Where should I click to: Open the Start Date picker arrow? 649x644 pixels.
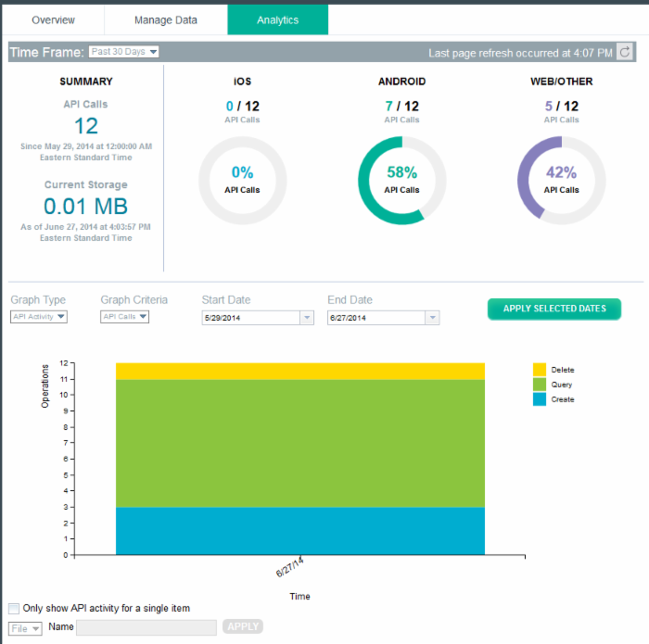[x=307, y=318]
